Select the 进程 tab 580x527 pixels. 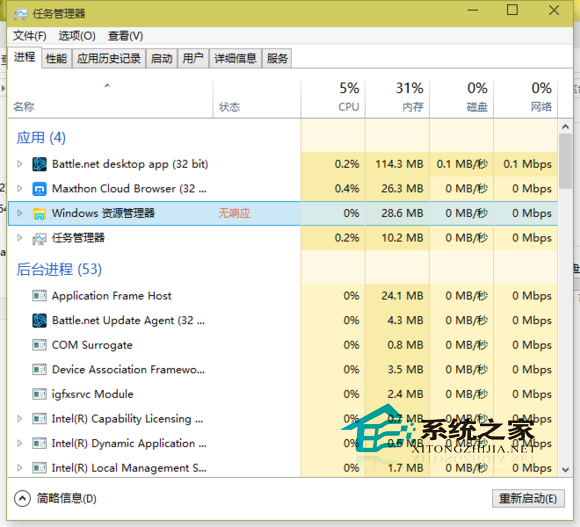coord(24,57)
